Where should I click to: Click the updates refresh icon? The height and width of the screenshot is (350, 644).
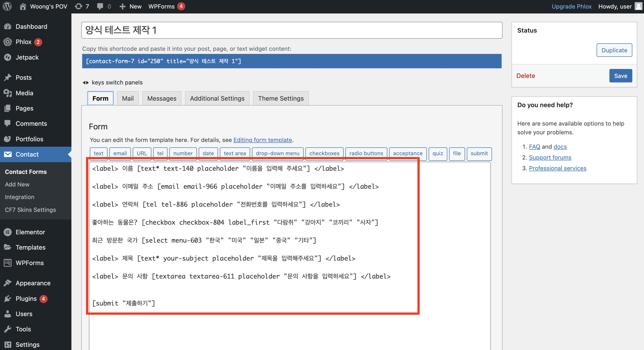point(79,7)
